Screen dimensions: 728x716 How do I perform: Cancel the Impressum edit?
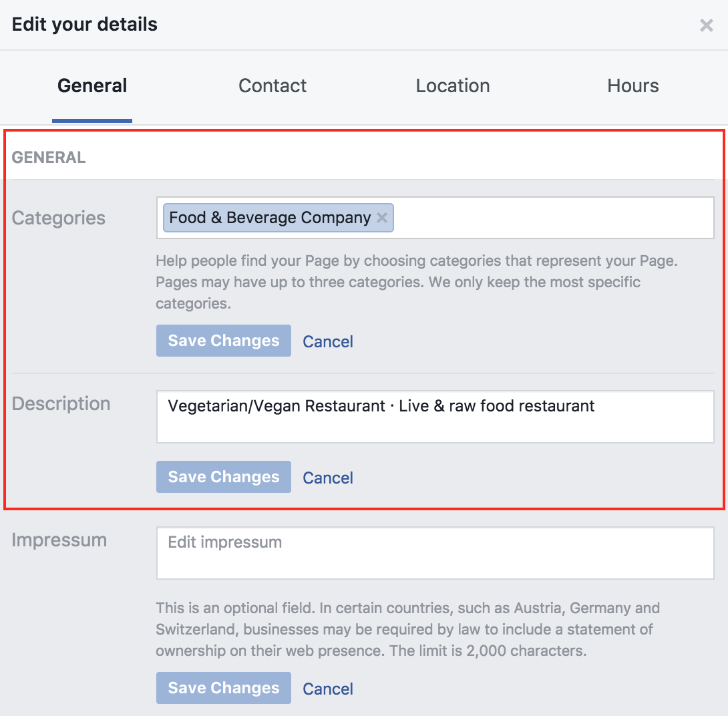(x=328, y=689)
